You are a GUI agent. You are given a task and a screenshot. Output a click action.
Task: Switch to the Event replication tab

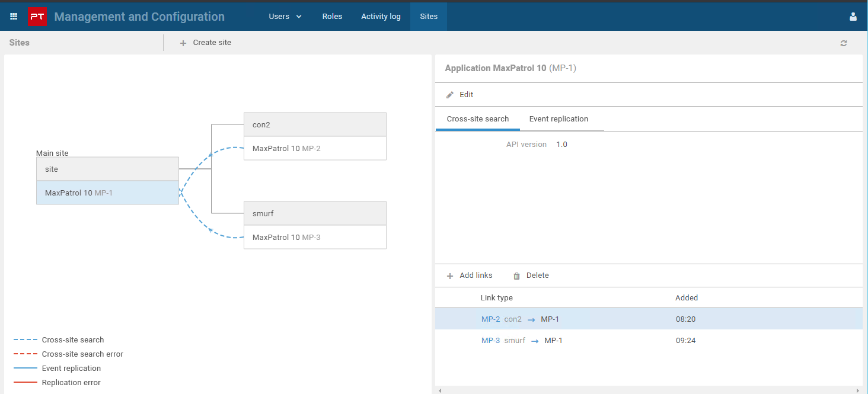559,119
